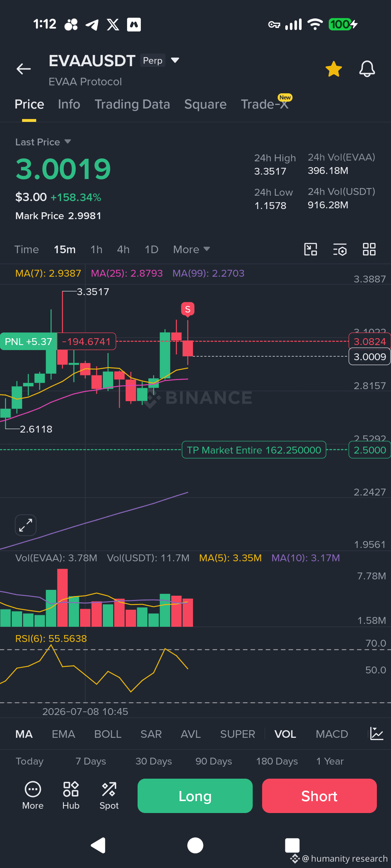Toggle the favorite star icon
This screenshot has height=868, width=391.
[333, 69]
